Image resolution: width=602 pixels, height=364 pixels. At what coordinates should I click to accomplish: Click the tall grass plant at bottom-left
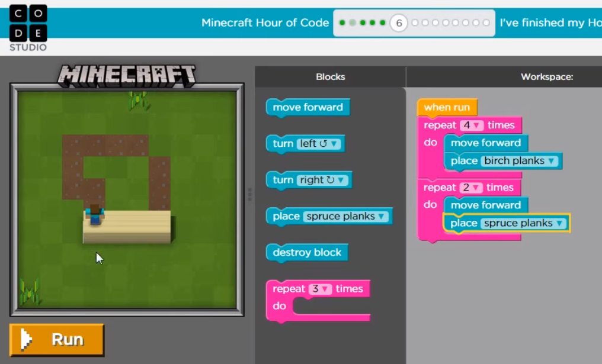[x=30, y=292]
